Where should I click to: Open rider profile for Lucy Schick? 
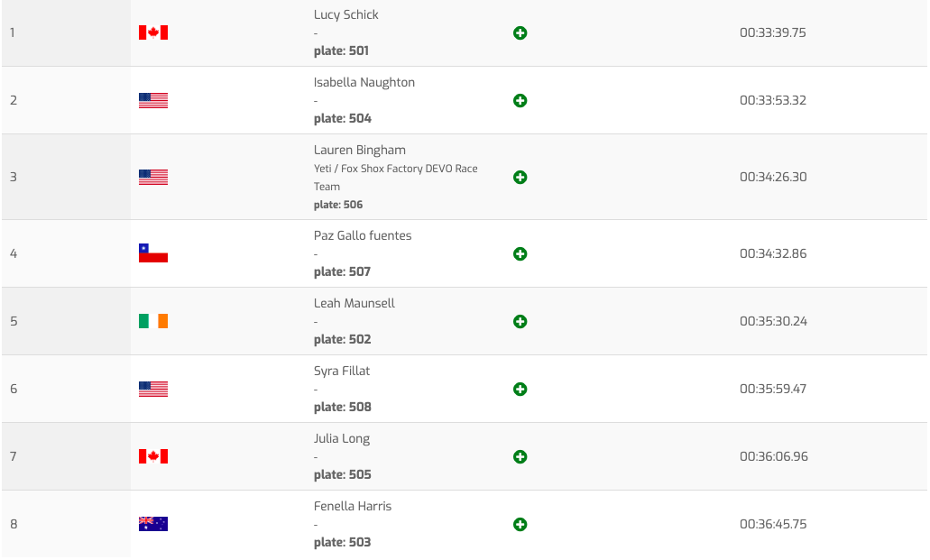(345, 14)
